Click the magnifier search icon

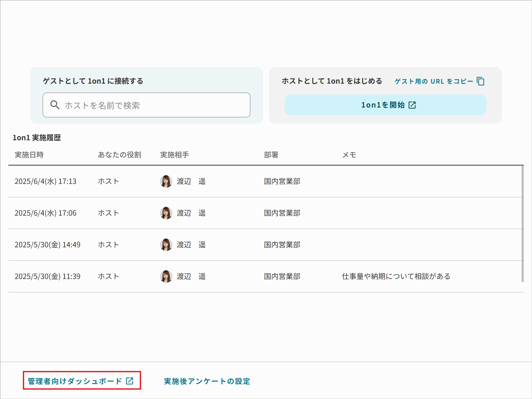tap(55, 105)
